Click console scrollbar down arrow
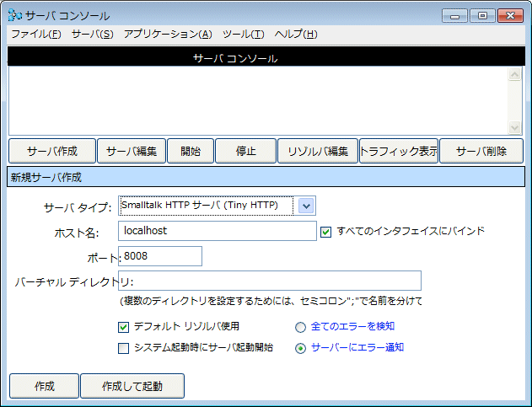This screenshot has height=407, width=532. 516,126
